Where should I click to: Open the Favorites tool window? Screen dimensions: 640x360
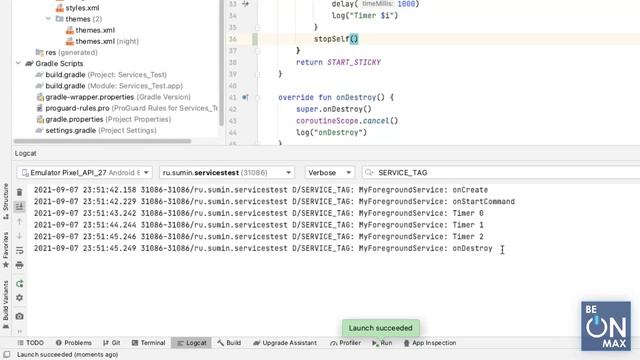pyautogui.click(x=5, y=250)
